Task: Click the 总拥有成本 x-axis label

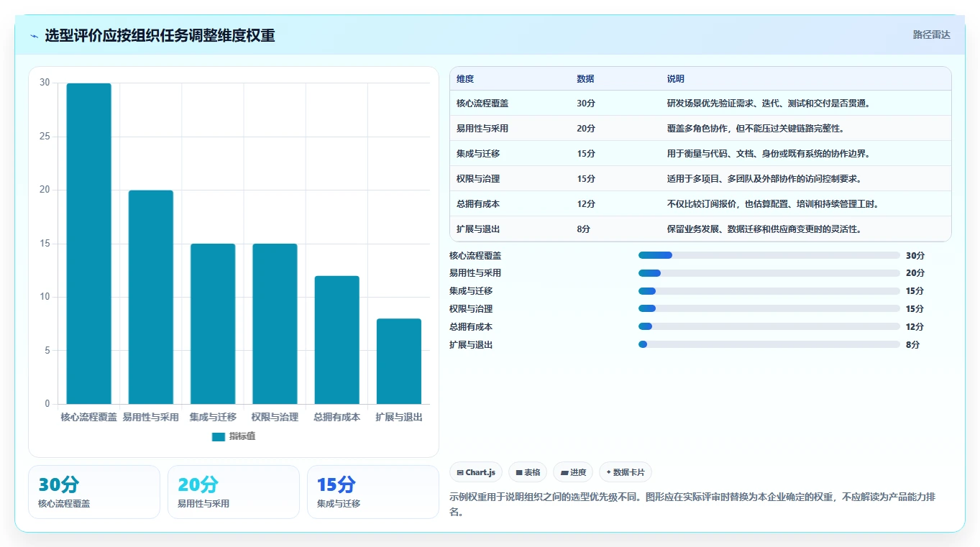Action: (336, 417)
